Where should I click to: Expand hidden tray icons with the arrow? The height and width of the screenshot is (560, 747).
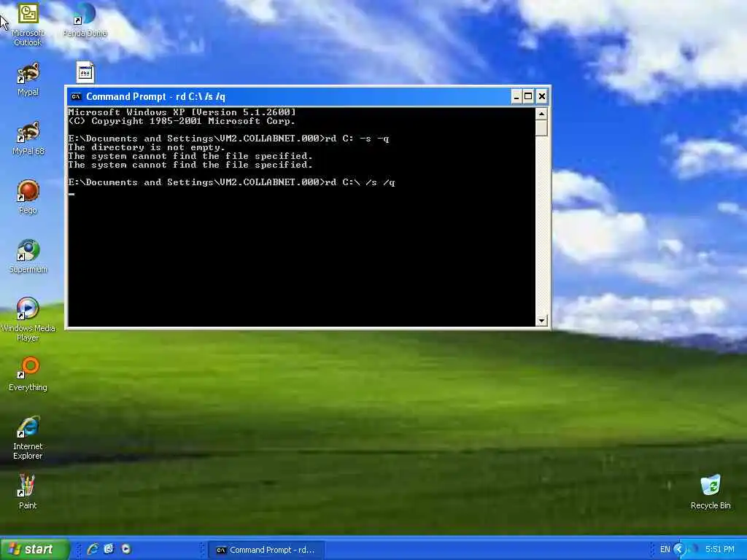coord(679,550)
